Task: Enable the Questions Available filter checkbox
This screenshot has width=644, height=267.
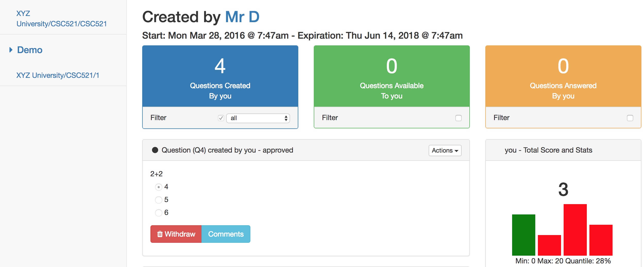Action: (x=458, y=118)
